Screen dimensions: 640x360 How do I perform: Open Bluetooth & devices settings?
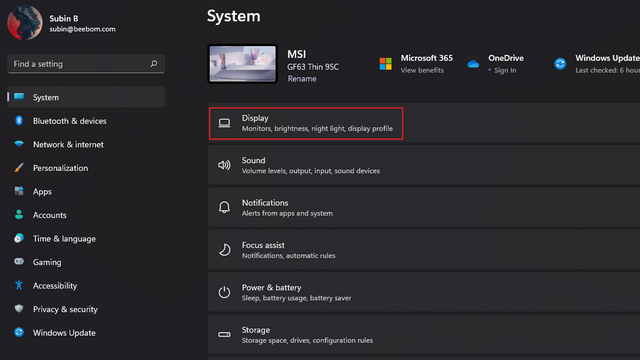[x=86, y=121]
